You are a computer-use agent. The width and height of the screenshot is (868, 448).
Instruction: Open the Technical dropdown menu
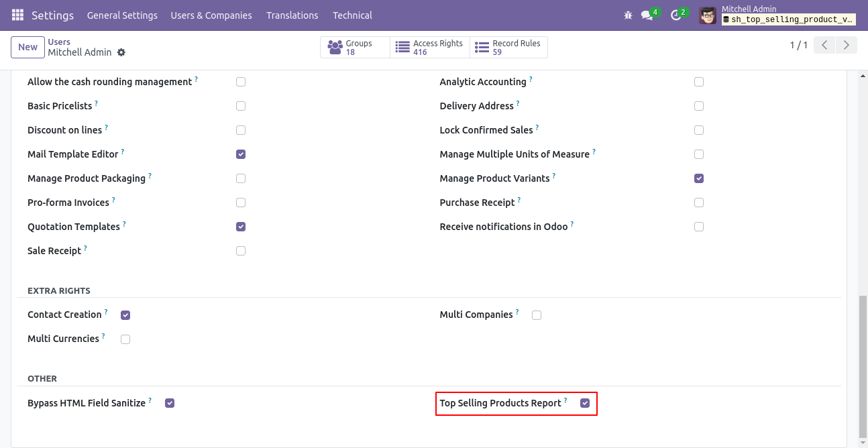click(352, 15)
